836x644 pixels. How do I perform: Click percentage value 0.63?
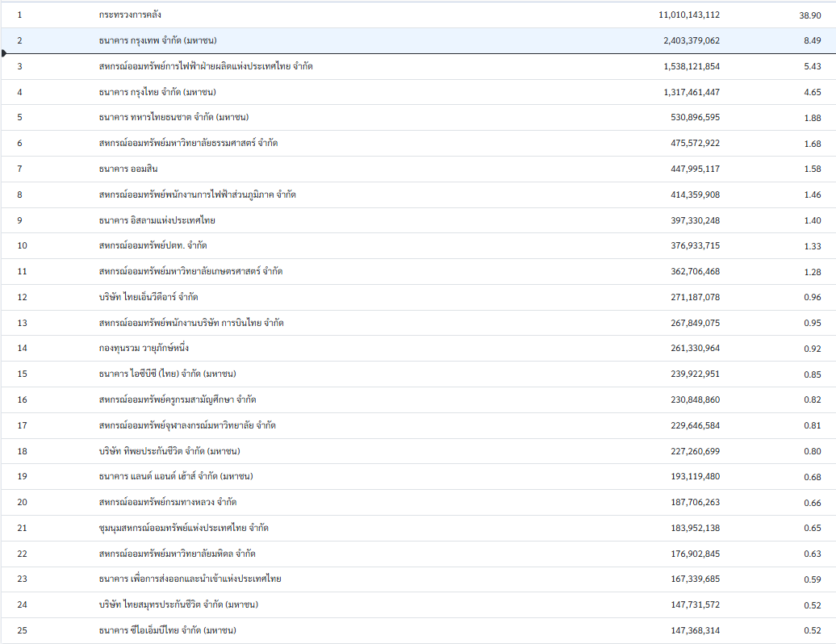click(x=812, y=554)
